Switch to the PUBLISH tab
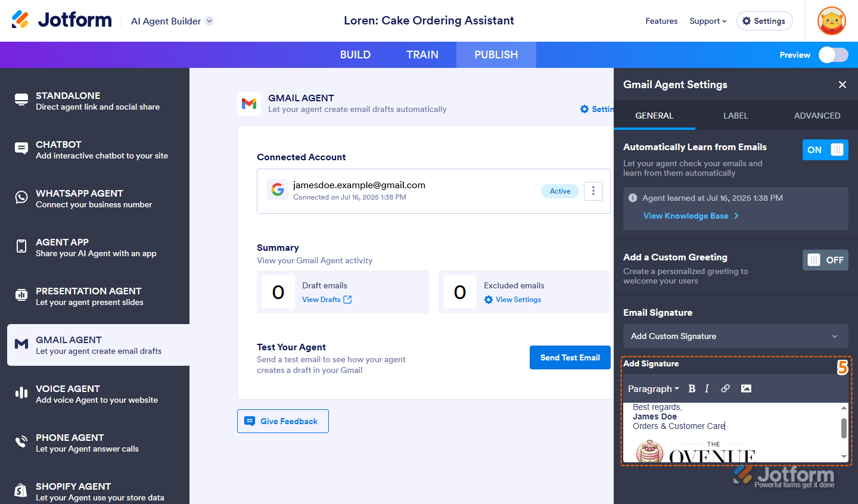Screen dimensions: 858x504 [496, 55]
